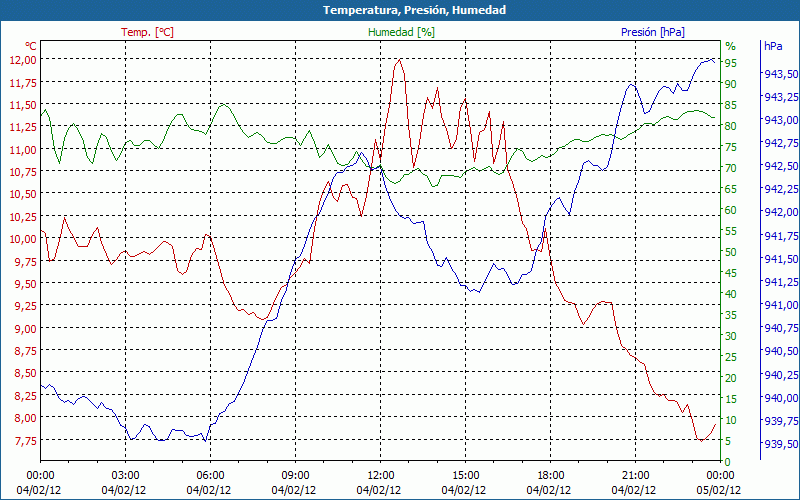
Task: Click the 10,25 temperature axis value
Action: click(x=23, y=216)
